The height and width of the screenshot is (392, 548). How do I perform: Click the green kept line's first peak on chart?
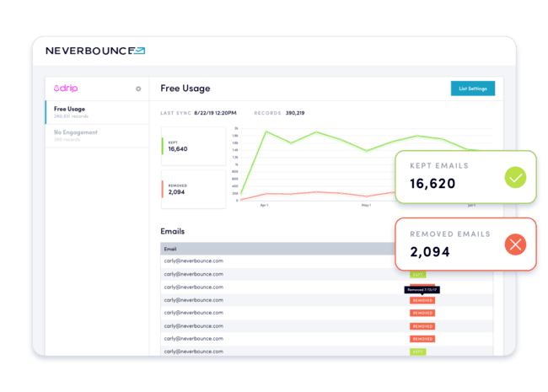click(266, 132)
